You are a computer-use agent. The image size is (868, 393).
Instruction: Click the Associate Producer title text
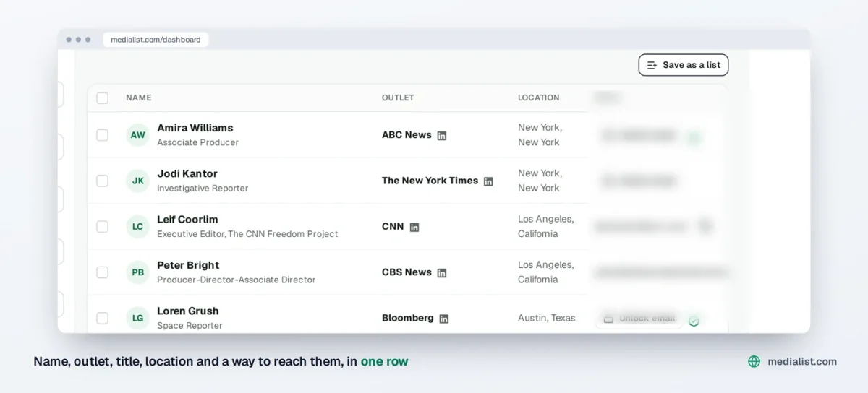tap(198, 142)
